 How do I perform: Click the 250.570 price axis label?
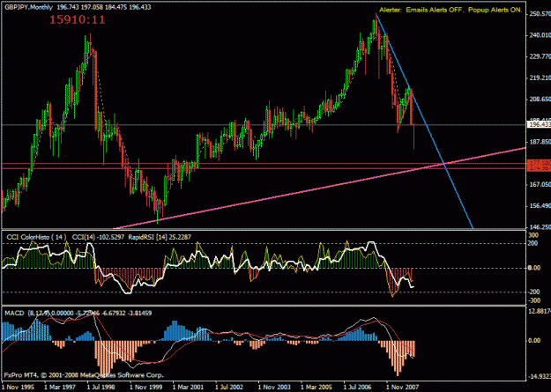539,14
